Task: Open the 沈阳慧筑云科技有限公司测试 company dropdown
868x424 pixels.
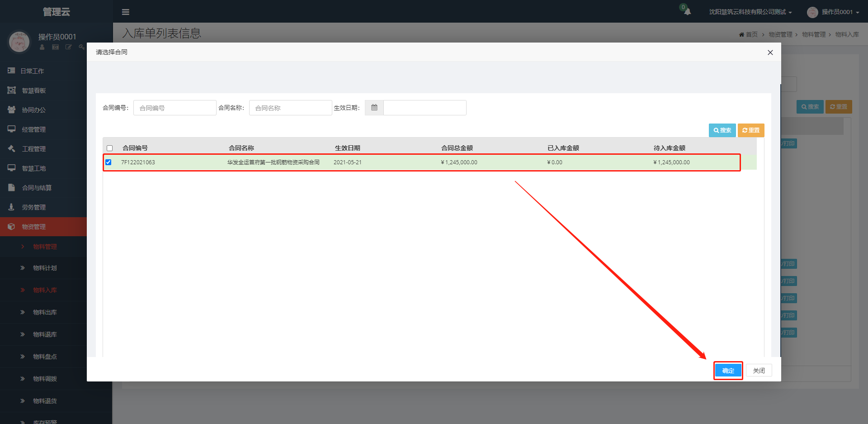Action: coord(750,12)
